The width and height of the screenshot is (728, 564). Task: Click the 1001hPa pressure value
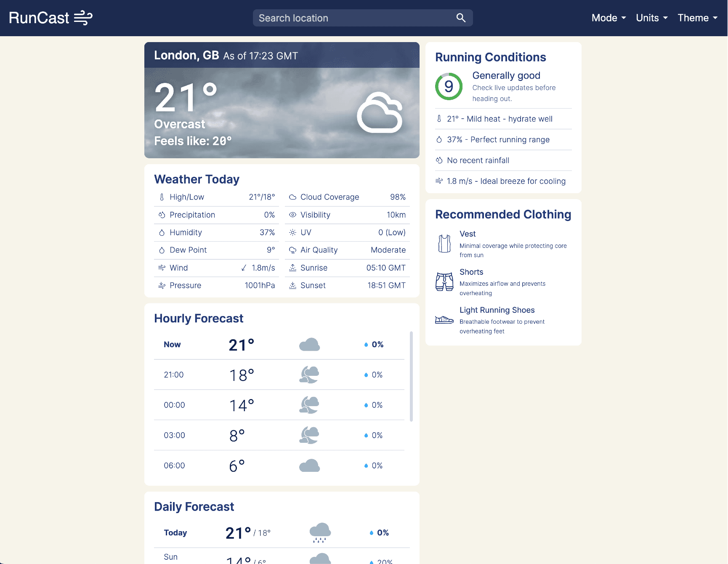260,285
